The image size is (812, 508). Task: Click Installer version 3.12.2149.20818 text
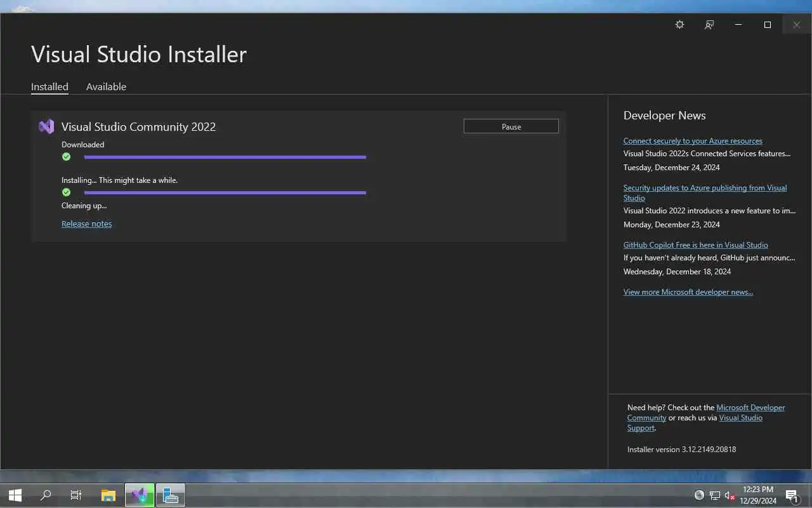tap(681, 450)
